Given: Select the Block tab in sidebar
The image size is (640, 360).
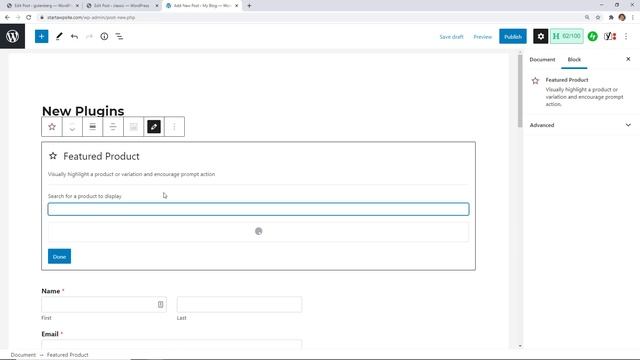Looking at the screenshot, I should pos(574,60).
